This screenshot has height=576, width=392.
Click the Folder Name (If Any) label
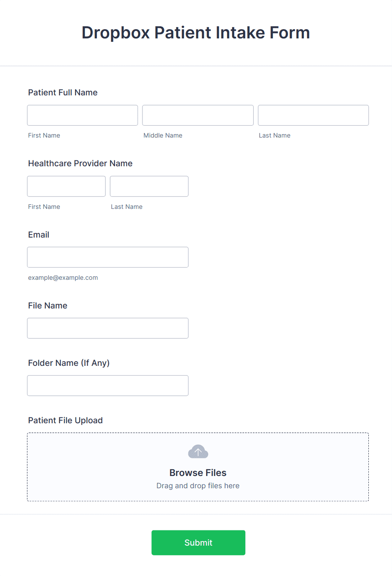[x=69, y=363]
